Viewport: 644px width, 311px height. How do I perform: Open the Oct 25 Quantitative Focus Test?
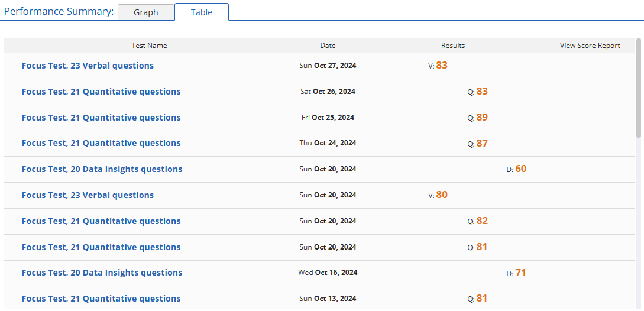coord(101,118)
